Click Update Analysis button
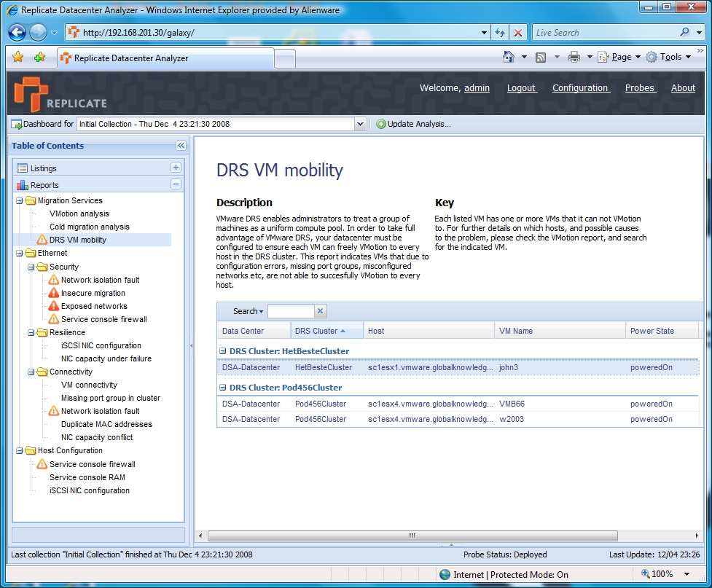 coord(413,124)
